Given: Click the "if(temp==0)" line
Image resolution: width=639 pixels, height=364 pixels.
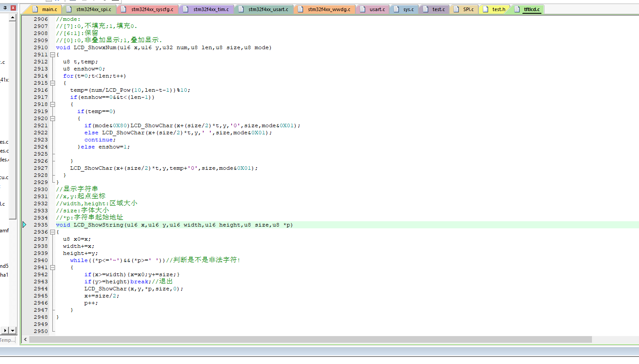Looking at the screenshot, I should pos(96,111).
